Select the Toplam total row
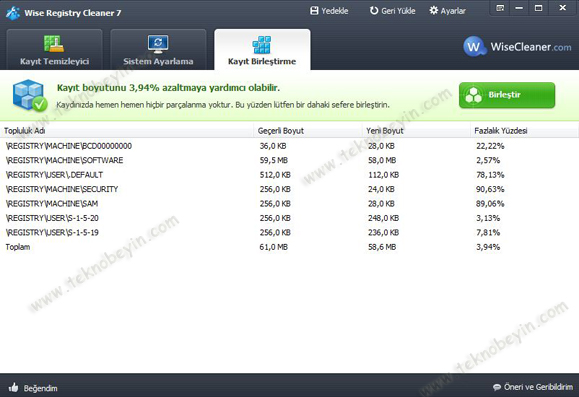Viewport: 579px width, 397px height. [290, 247]
